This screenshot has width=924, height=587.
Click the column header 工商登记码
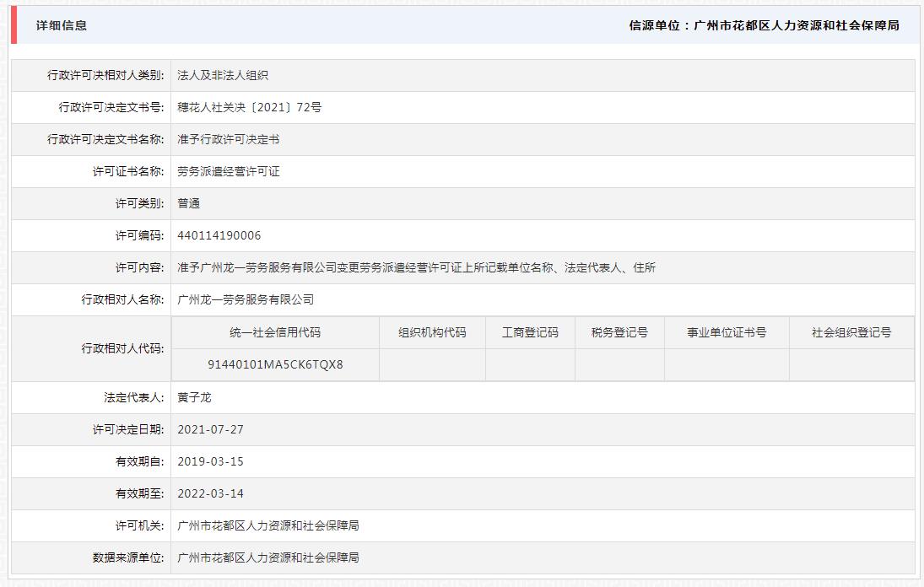(531, 332)
